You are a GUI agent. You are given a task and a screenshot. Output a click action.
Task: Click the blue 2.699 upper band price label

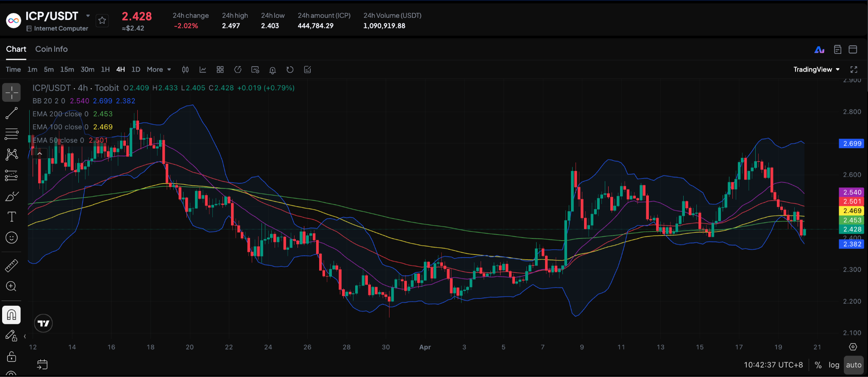click(x=851, y=143)
